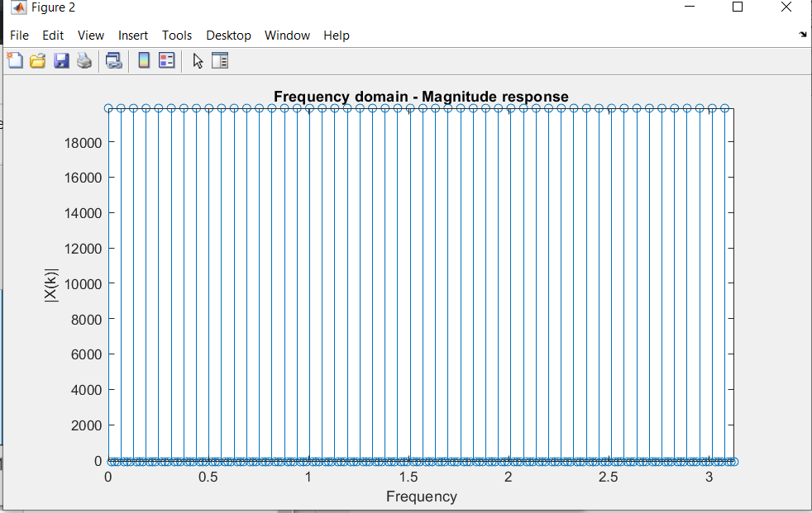Toggle the Insert Colorbar button
Image resolution: width=812 pixels, height=513 pixels.
tap(144, 60)
